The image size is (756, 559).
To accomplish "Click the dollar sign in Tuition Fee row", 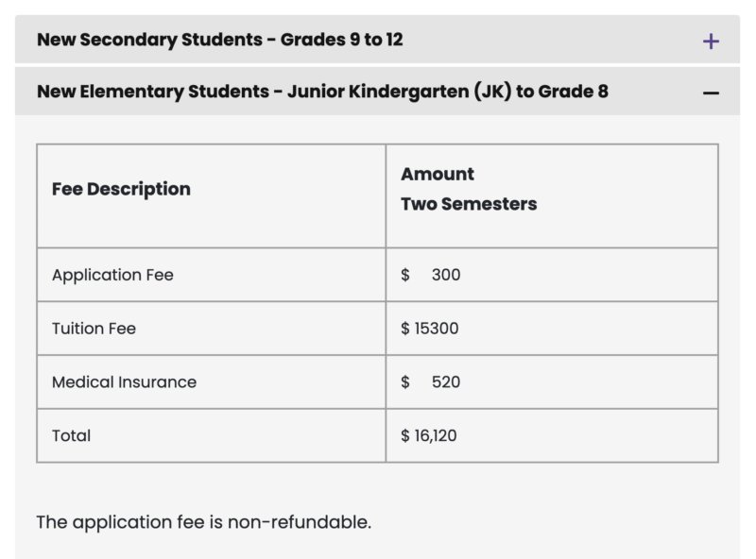I will (x=405, y=329).
